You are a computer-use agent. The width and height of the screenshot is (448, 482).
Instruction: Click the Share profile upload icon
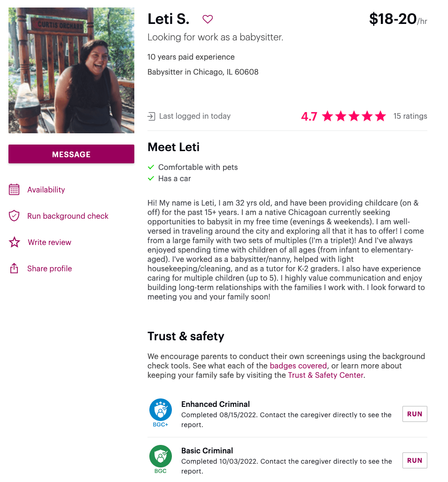click(x=14, y=268)
